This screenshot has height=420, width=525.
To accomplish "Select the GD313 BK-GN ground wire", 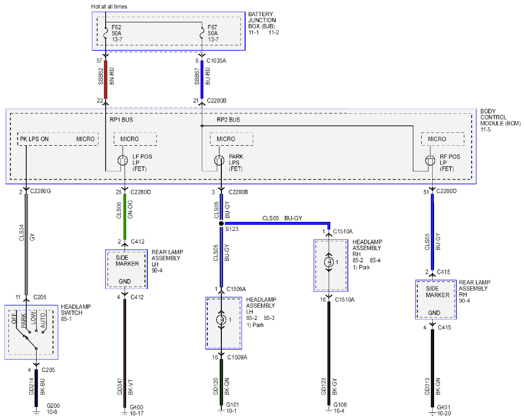I will pos(432,368).
